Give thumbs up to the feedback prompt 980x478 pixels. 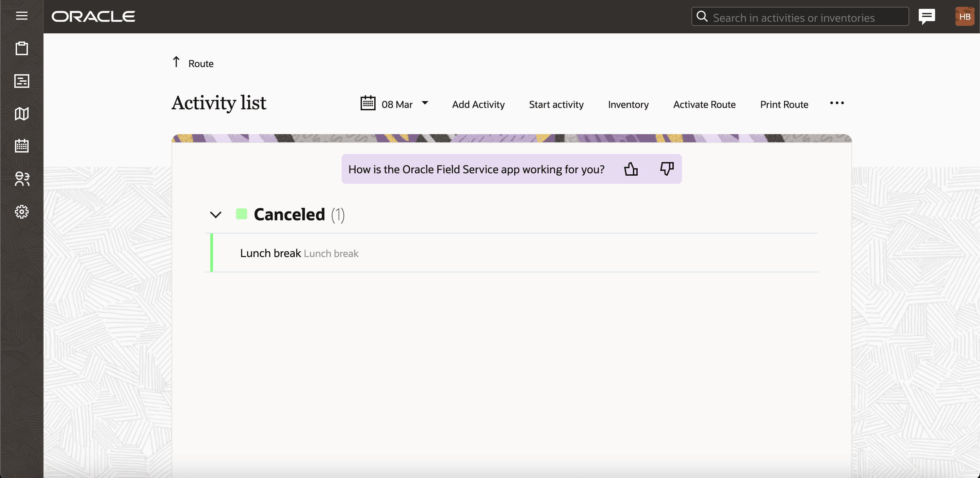[x=631, y=169]
